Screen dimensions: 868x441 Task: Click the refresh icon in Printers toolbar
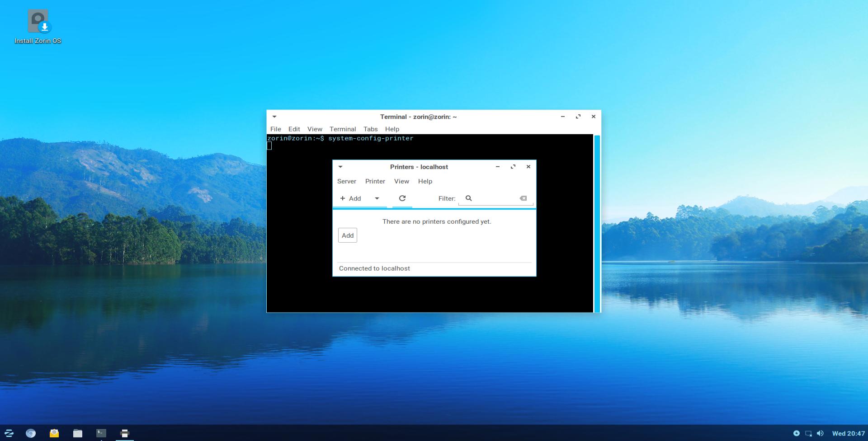(402, 198)
